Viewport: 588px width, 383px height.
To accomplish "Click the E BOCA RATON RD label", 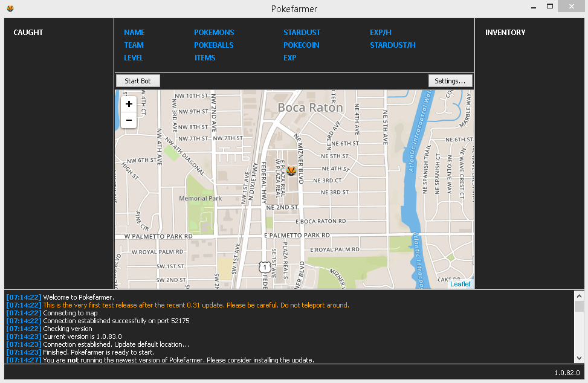I will pyautogui.click(x=321, y=222).
